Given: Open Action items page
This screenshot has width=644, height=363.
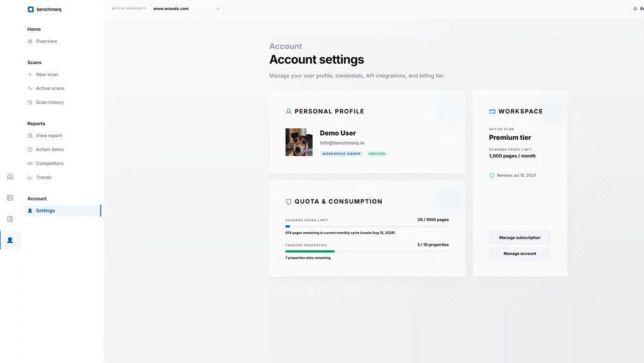Looking at the screenshot, I should pyautogui.click(x=50, y=150).
